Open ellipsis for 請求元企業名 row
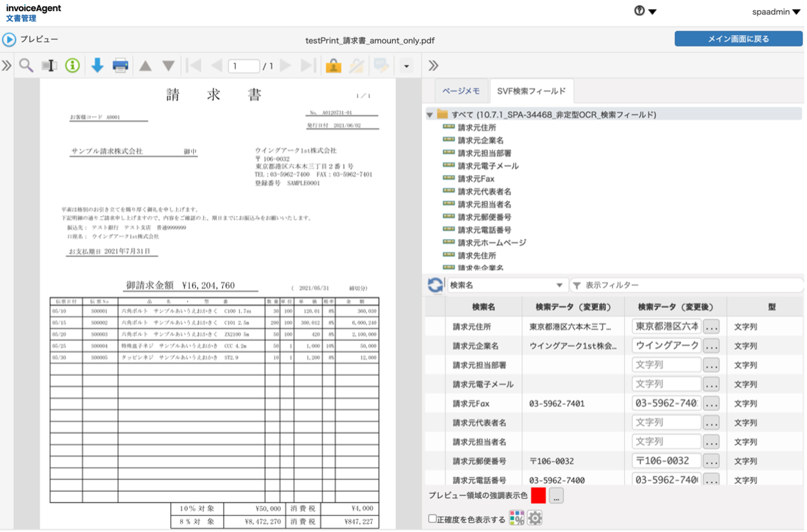Viewport: 807px width, 532px height. coord(711,346)
